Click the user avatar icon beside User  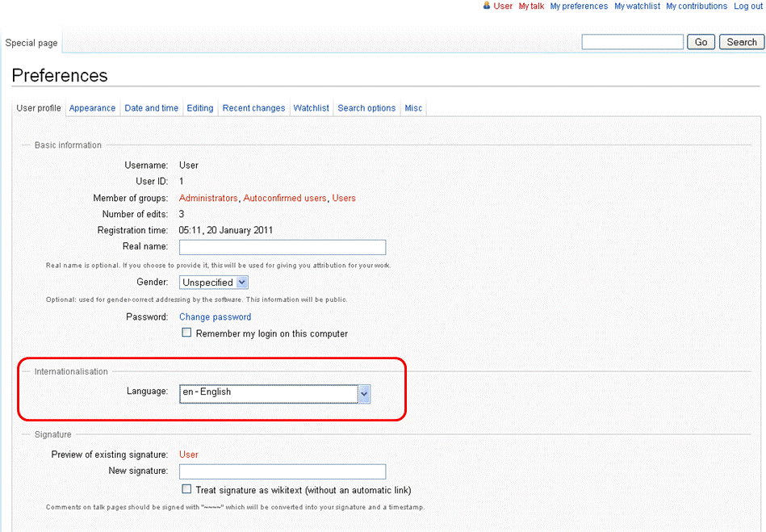(487, 6)
